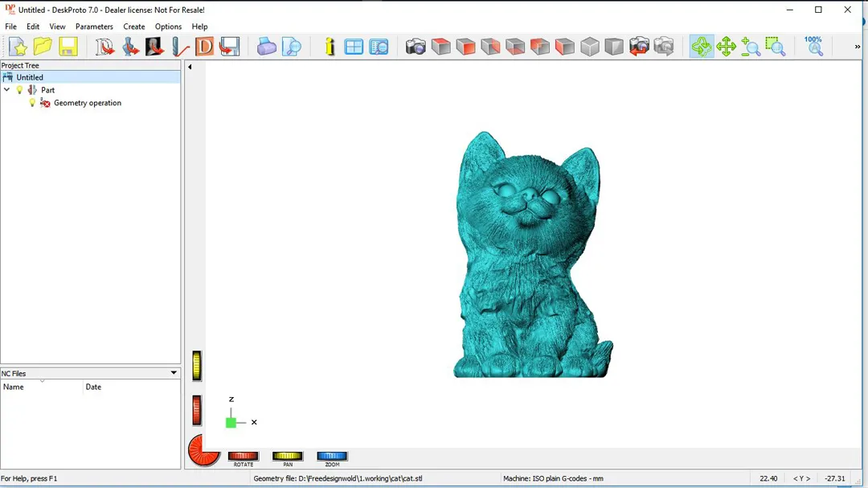Image resolution: width=868 pixels, height=488 pixels.
Task: Open the File menu
Action: (x=10, y=27)
